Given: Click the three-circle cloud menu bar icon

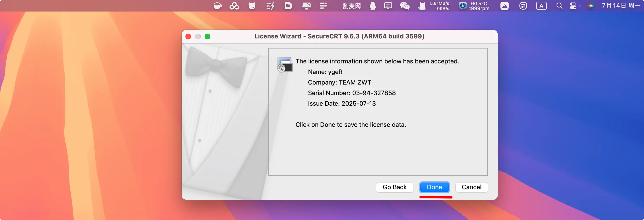Looking at the screenshot, I should (x=234, y=6).
